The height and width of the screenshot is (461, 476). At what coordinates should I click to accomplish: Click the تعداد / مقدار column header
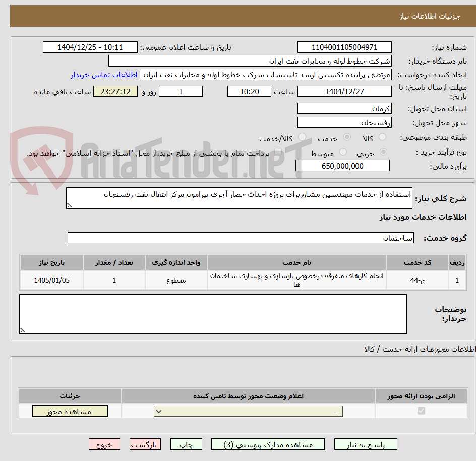coord(114,263)
